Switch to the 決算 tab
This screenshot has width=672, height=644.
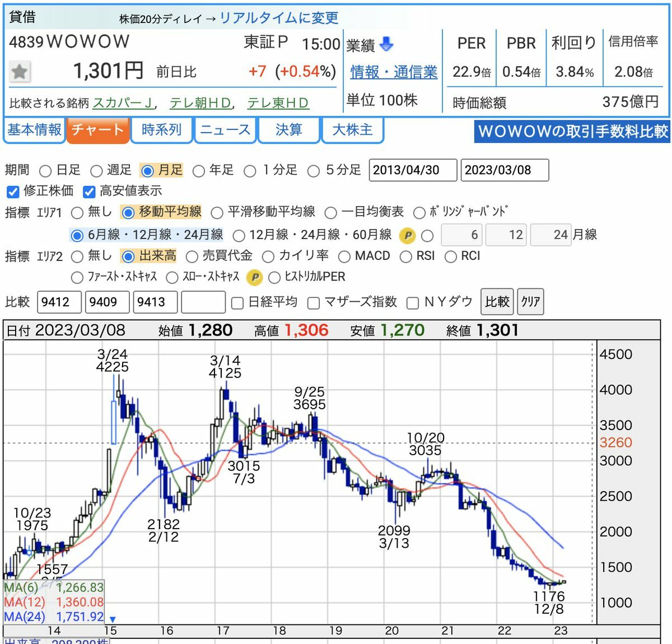(x=288, y=130)
